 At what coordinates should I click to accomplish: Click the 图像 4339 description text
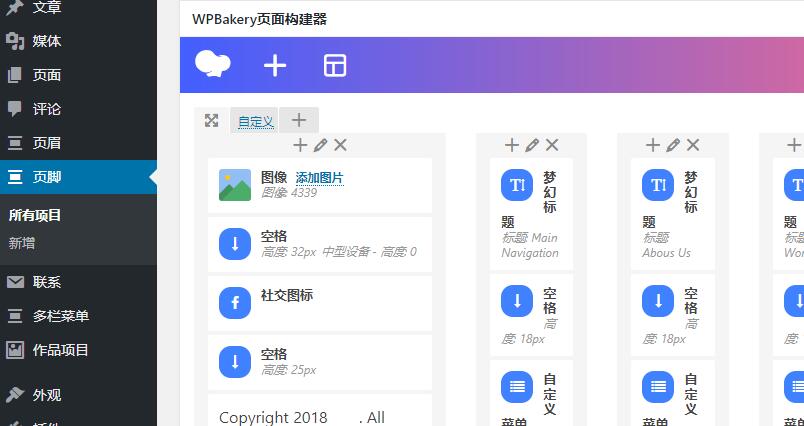click(x=289, y=192)
